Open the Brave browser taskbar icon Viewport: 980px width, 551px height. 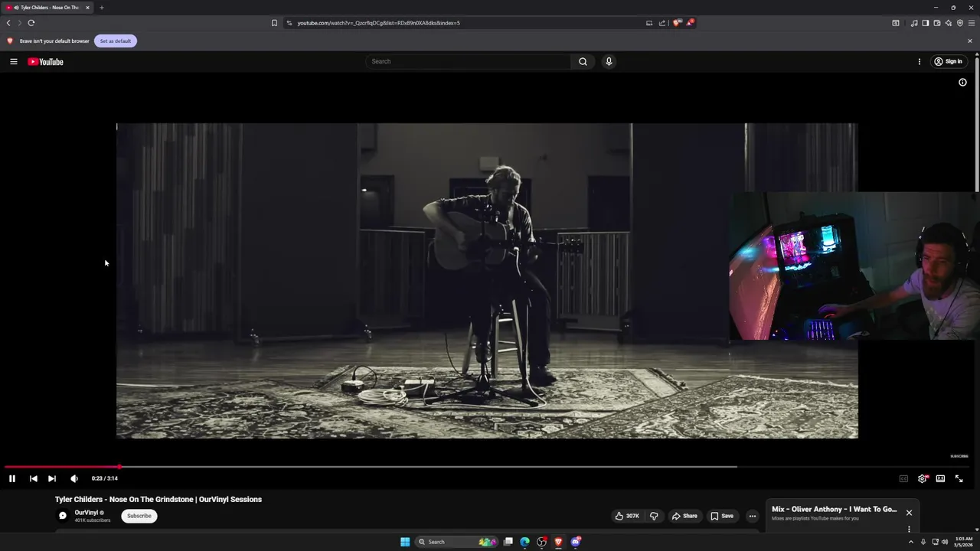tap(558, 542)
